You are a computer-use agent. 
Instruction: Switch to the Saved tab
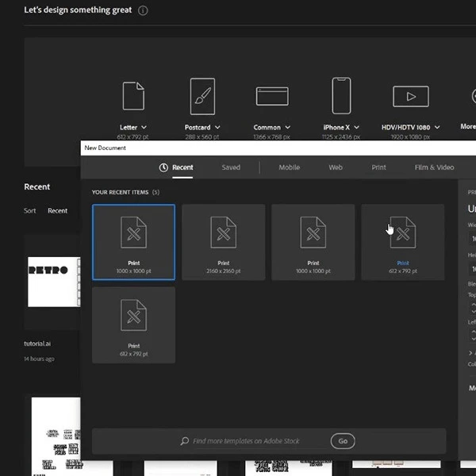coord(231,167)
